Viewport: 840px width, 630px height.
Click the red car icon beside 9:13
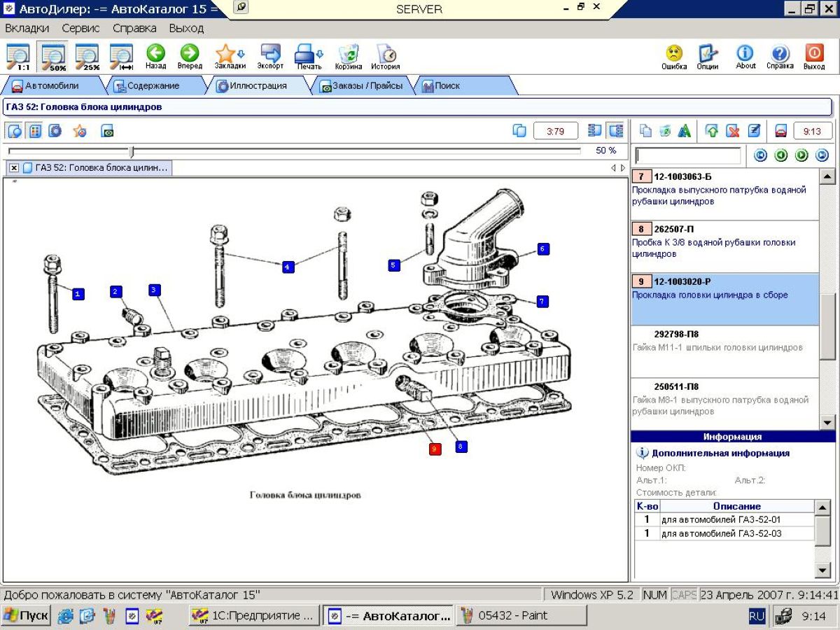tap(781, 131)
